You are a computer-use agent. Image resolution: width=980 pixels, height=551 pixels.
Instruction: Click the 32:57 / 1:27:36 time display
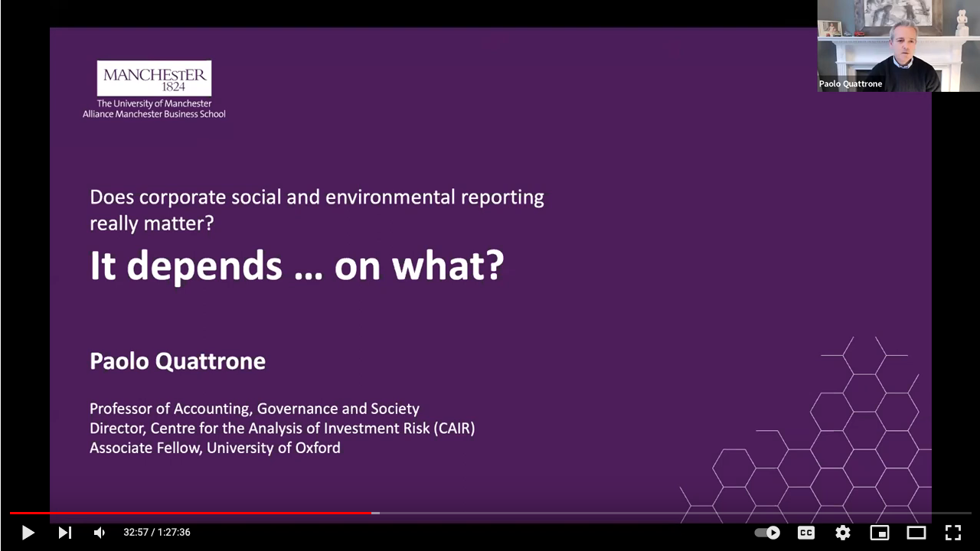pyautogui.click(x=157, y=533)
